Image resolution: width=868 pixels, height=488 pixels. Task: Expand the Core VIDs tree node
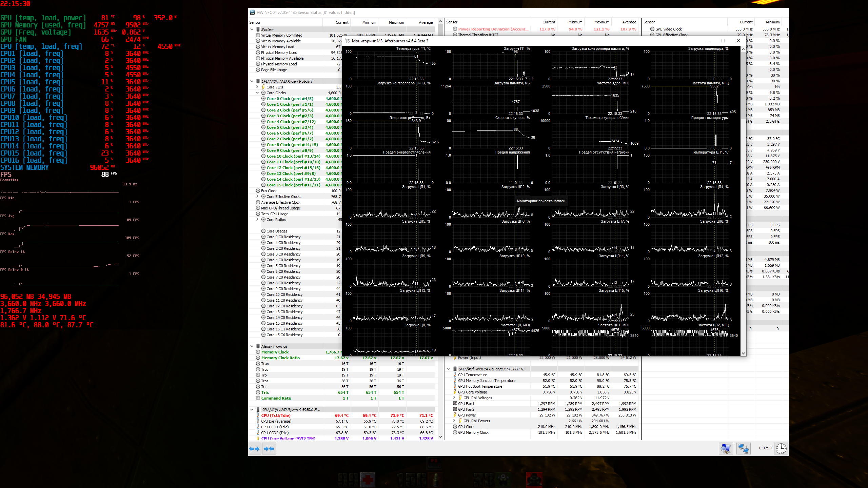tap(257, 87)
